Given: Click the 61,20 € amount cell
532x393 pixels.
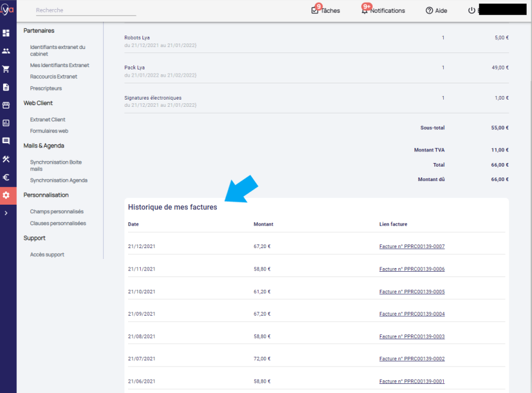Looking at the screenshot, I should pos(262,292).
